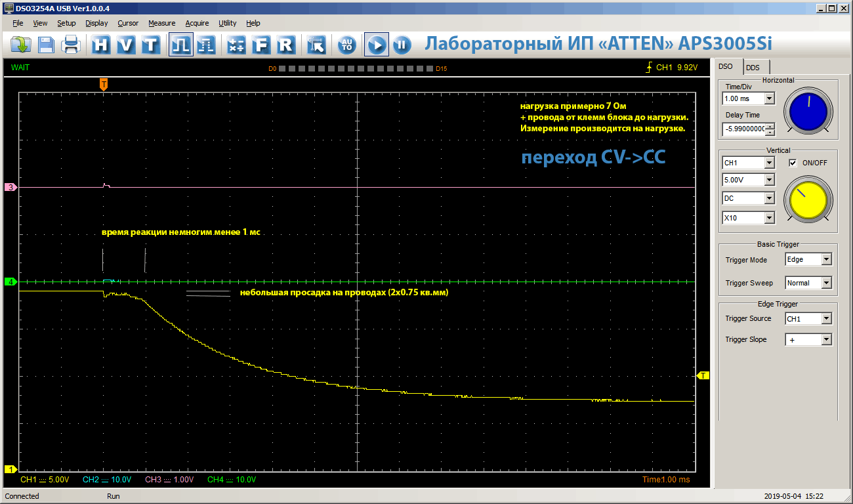The height and width of the screenshot is (504, 853).
Task: Click the Math operations icon
Action: tap(236, 45)
